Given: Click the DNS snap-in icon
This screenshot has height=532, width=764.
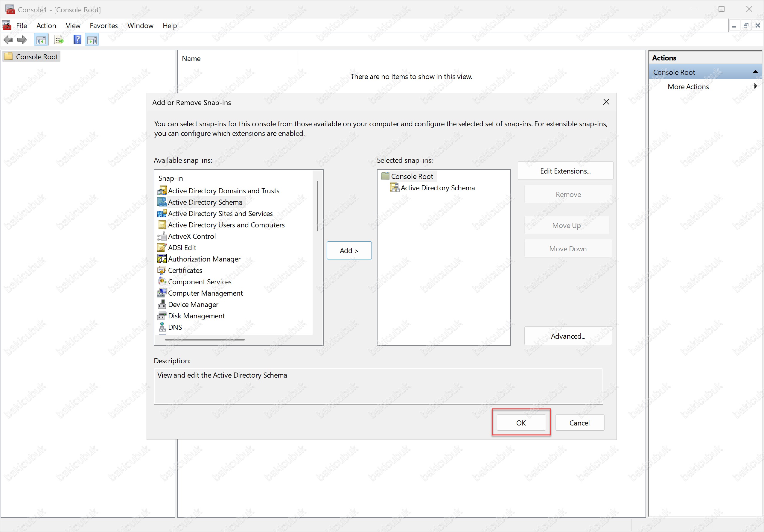Looking at the screenshot, I should [x=162, y=327].
